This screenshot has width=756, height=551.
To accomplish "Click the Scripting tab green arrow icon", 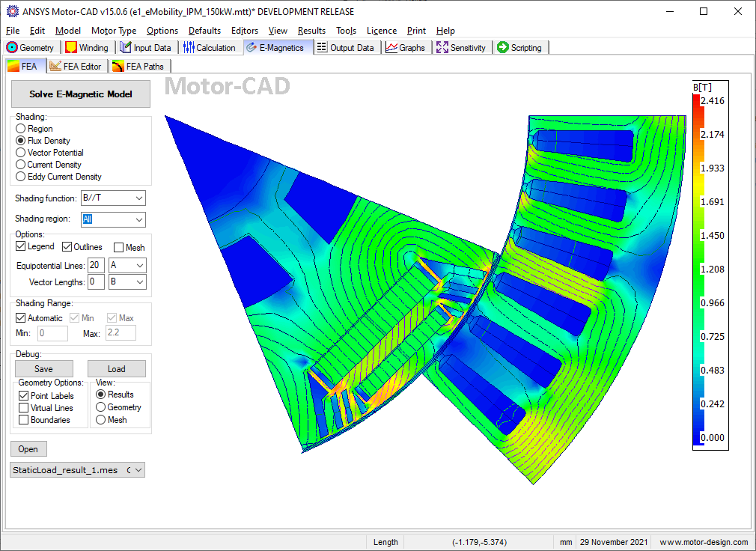I will pyautogui.click(x=503, y=47).
